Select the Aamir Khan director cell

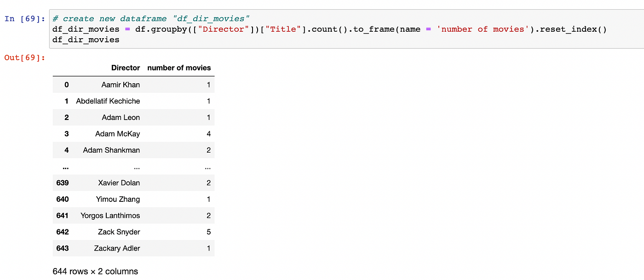click(120, 85)
